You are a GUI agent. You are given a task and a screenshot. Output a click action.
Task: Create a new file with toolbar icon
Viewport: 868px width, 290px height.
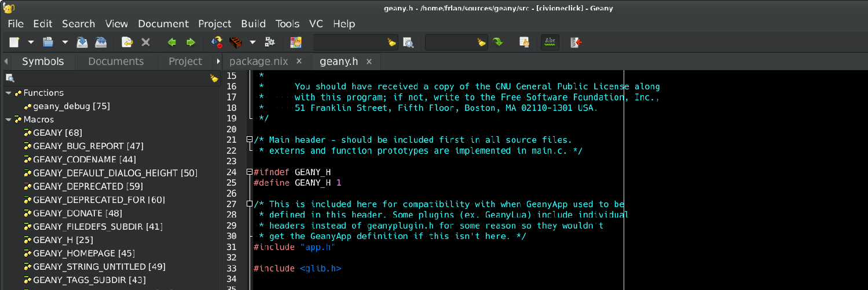tap(14, 42)
